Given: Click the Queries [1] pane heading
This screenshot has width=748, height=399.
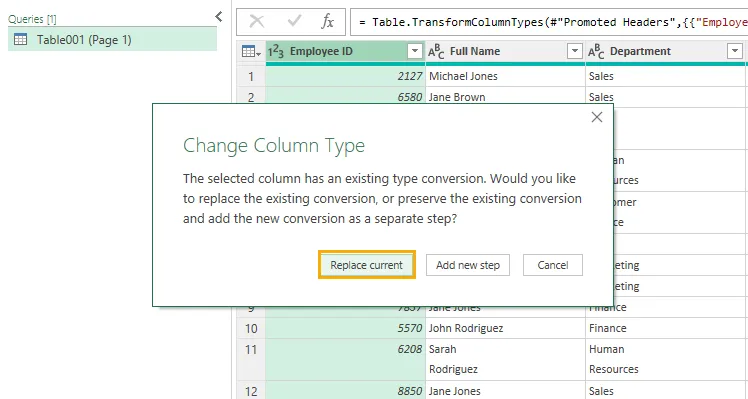Looking at the screenshot, I should pos(32,19).
